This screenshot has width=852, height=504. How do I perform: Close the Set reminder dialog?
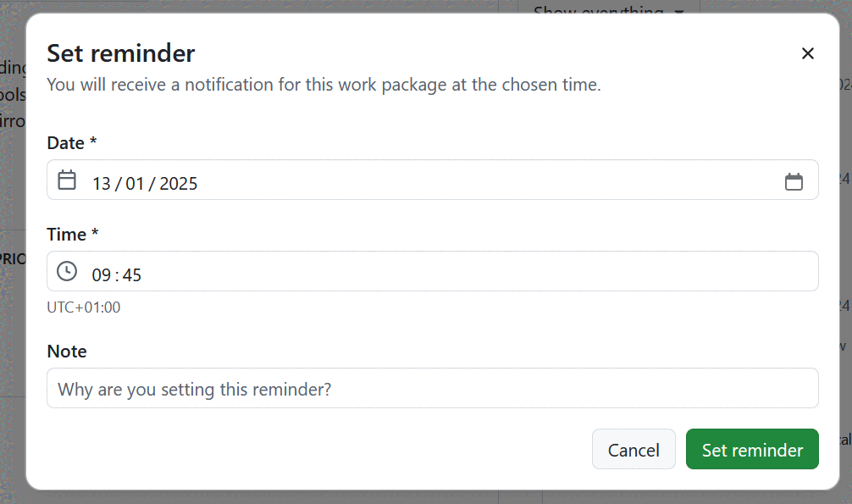(807, 53)
